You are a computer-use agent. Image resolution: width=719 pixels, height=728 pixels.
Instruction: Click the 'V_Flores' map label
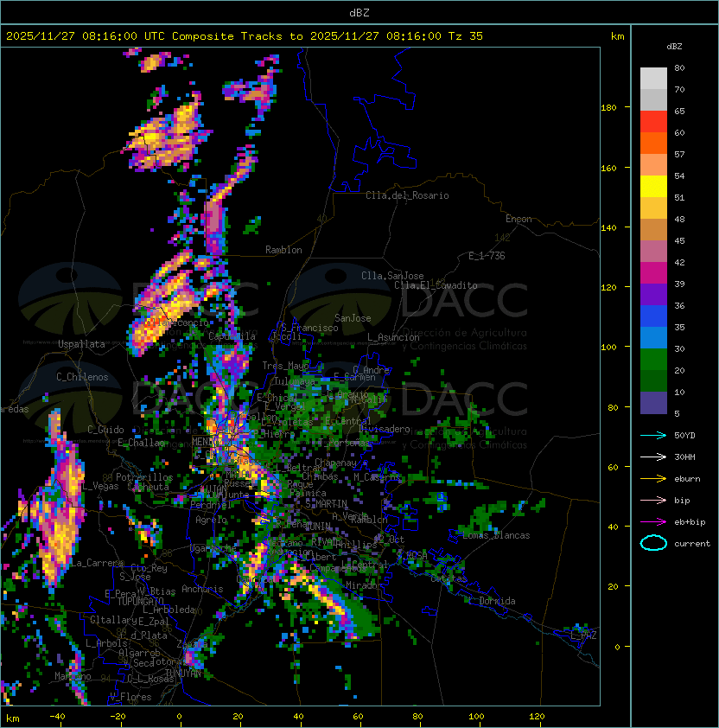click(130, 697)
